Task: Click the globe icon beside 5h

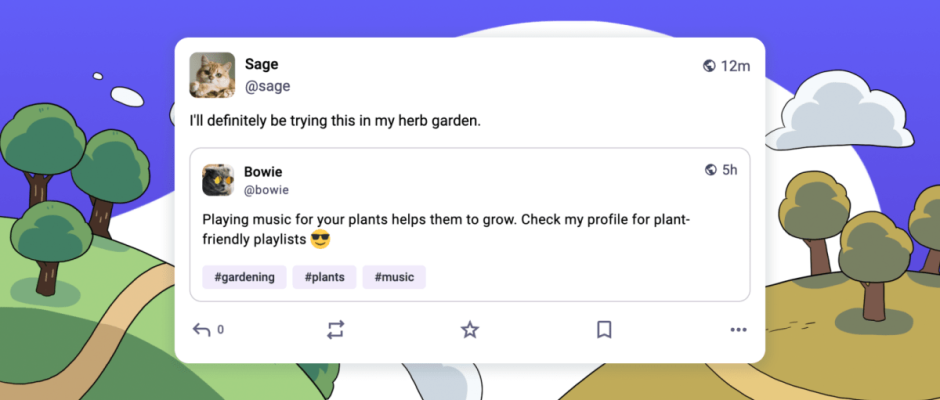Action: 711,170
